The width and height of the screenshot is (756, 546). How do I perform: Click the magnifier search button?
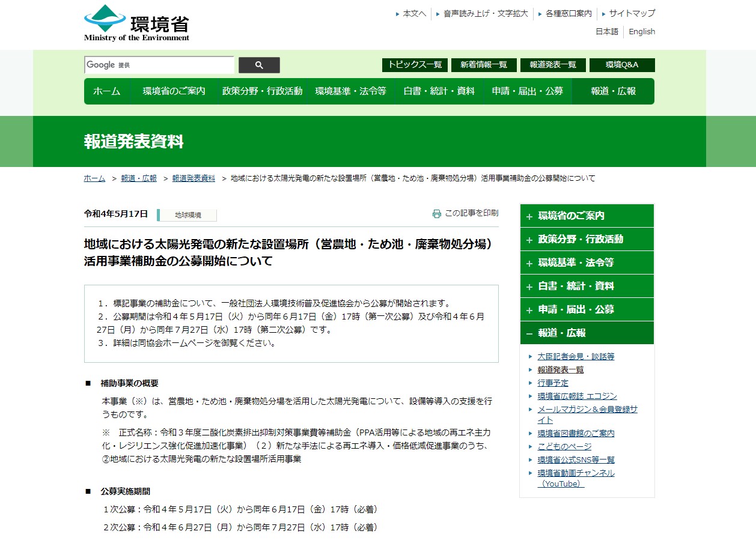click(x=259, y=65)
